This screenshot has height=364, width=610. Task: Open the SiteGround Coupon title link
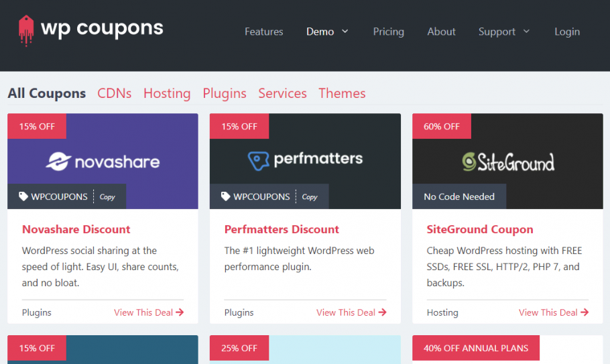click(480, 229)
